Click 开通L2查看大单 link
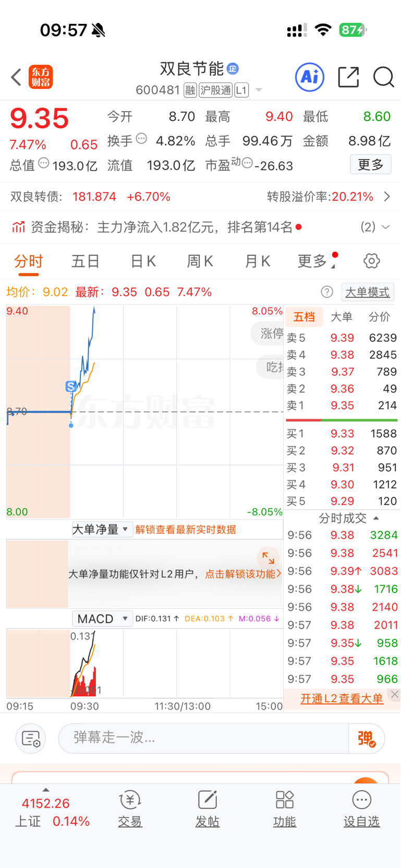 (342, 699)
